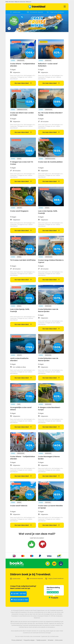The height and width of the screenshot is (644, 74).
Task: Open 'Bekijk de webversie' link
Action: (20, 1)
